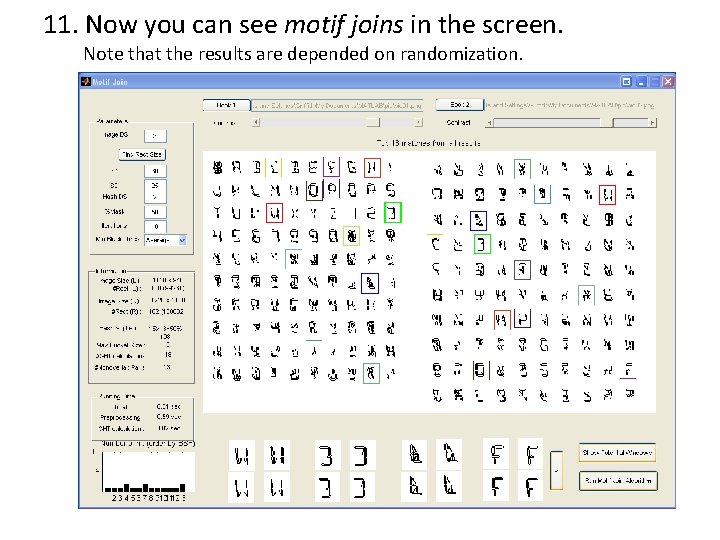The image size is (720, 540).
Task: Click the Book 2 button
Action: click(x=460, y=105)
